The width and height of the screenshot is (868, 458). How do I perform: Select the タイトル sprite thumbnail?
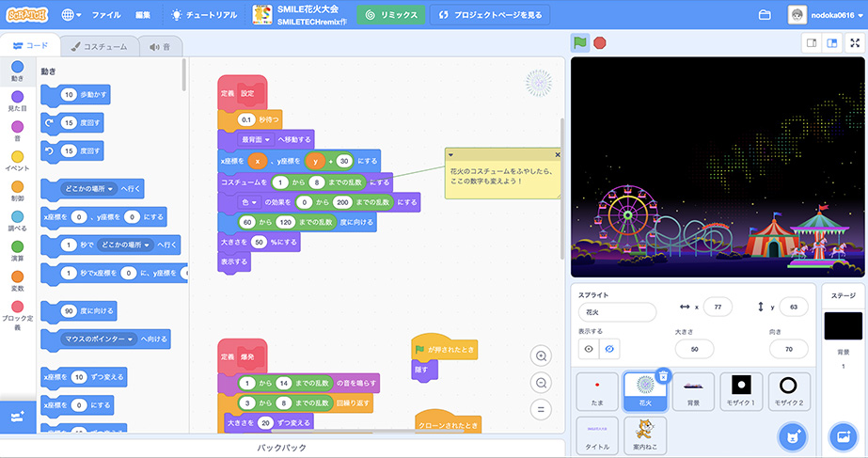point(597,435)
